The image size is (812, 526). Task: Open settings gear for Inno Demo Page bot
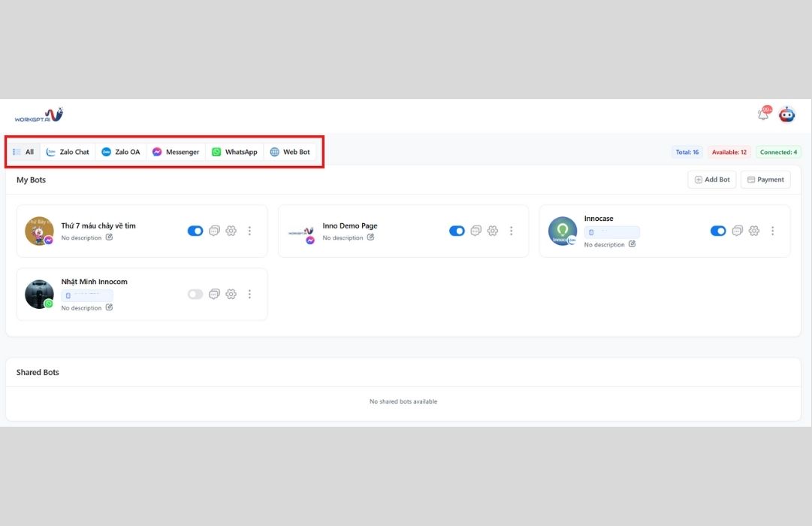pyautogui.click(x=492, y=231)
